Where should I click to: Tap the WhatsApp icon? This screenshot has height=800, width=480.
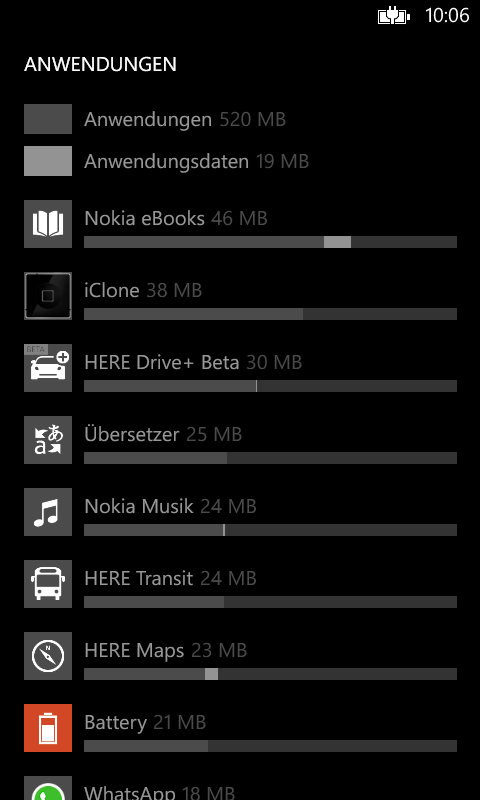click(48, 788)
